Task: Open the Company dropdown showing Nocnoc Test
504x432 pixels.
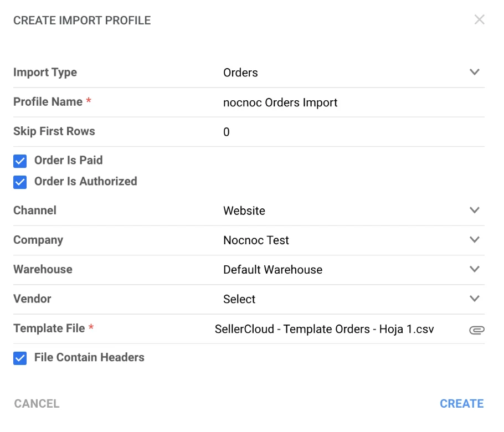Action: tap(353, 240)
